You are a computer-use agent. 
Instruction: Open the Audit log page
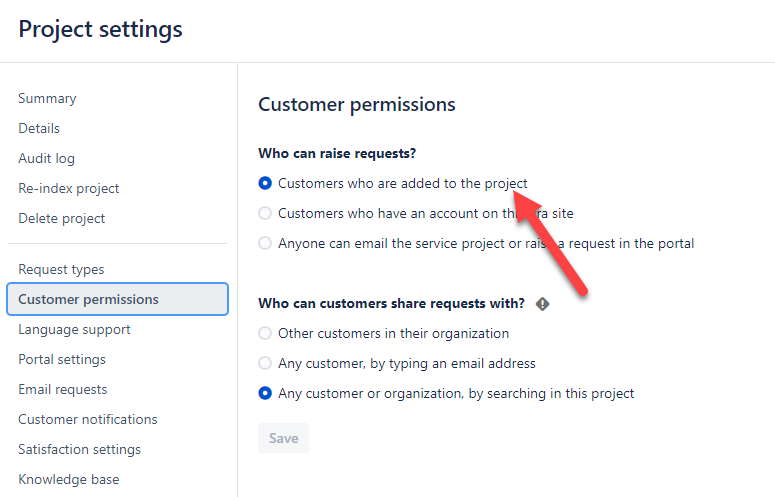click(46, 159)
